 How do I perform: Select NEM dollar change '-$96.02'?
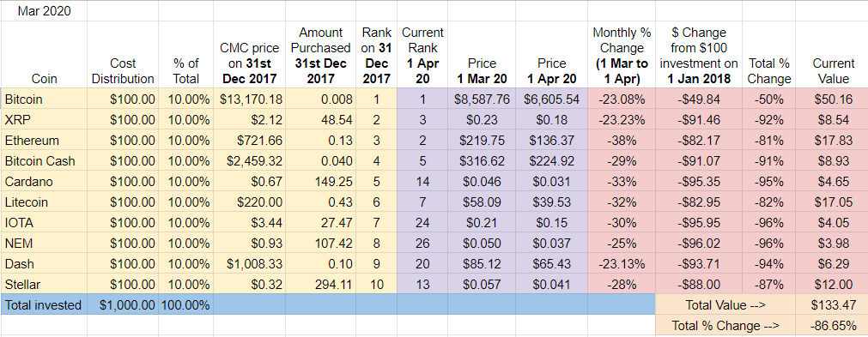pyautogui.click(x=698, y=244)
